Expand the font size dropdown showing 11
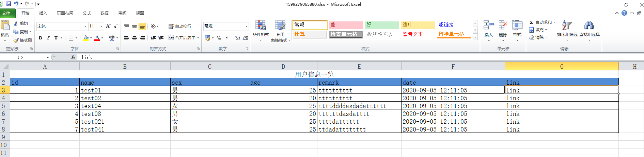Viewport: 644px width, 157px height. (x=101, y=26)
